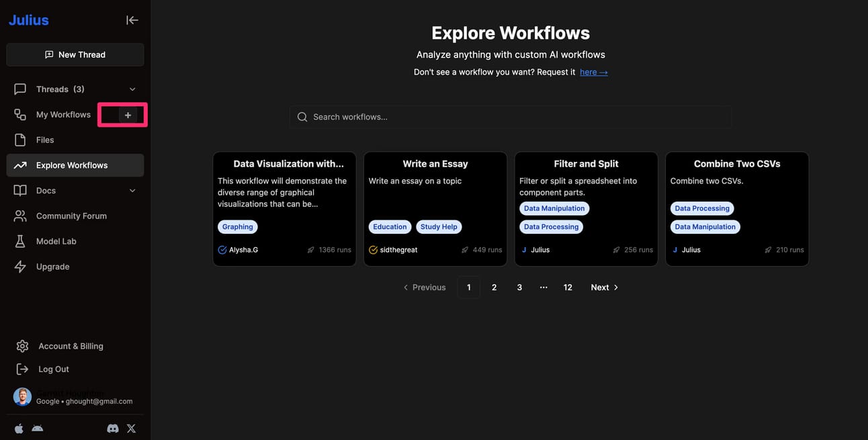The image size is (868, 440).
Task: Click the Docs book icon
Action: click(20, 191)
